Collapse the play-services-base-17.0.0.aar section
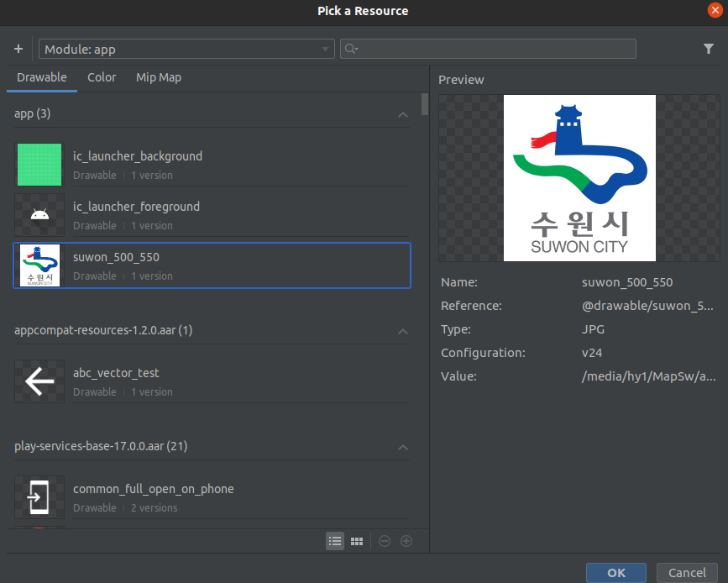Viewport: 728px width, 583px height. pos(403,448)
